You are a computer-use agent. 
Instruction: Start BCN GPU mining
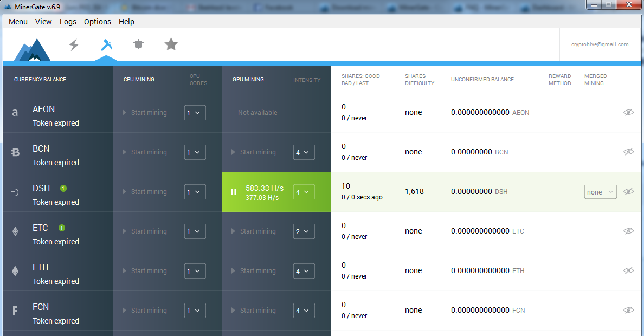coord(253,152)
